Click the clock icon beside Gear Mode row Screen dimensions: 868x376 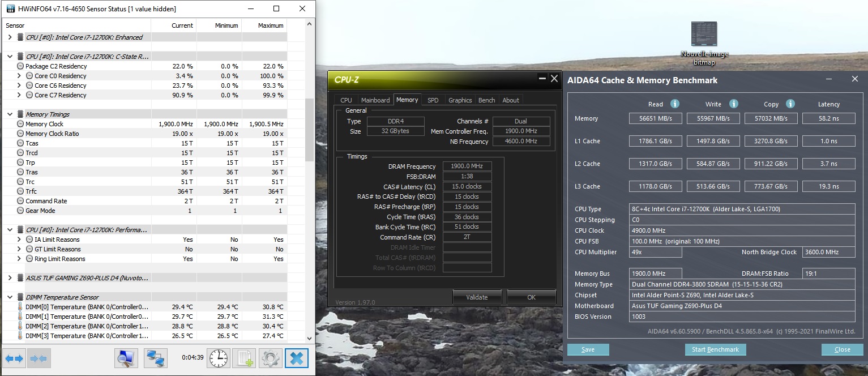(20, 211)
